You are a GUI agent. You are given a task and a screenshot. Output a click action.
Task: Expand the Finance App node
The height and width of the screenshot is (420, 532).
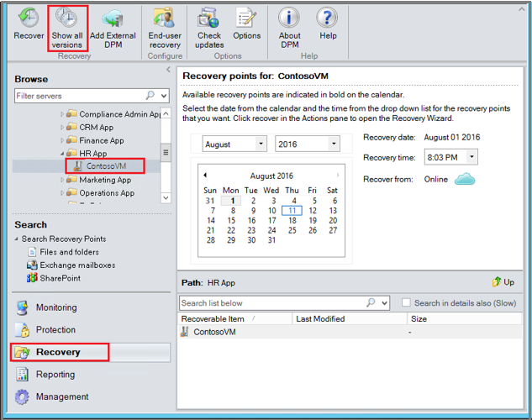pyautogui.click(x=62, y=140)
